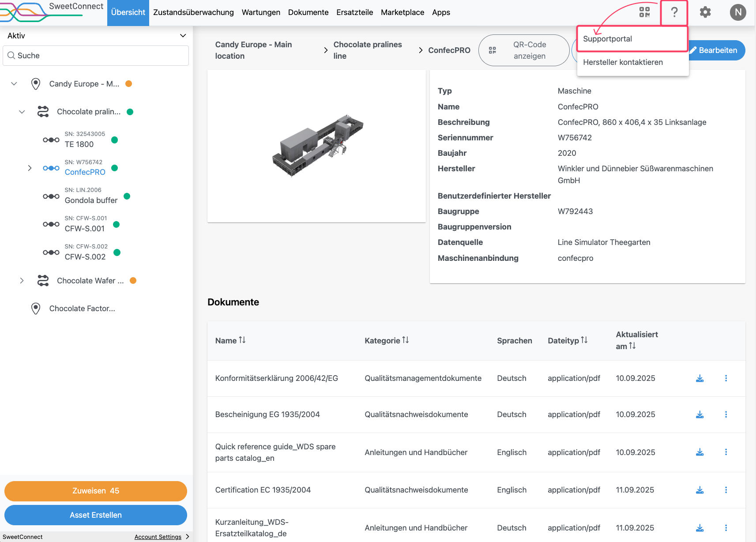
Task: Open more options for Kurzanleitung_WDS row
Action: click(726, 528)
